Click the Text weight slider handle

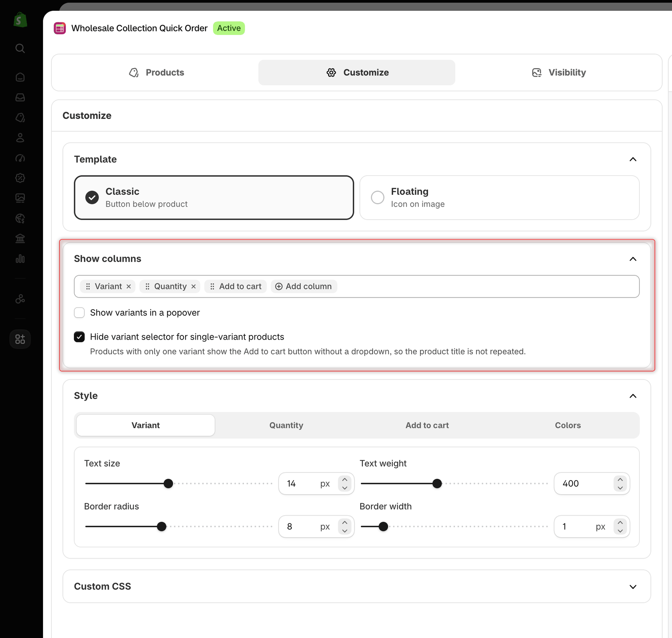(x=437, y=484)
